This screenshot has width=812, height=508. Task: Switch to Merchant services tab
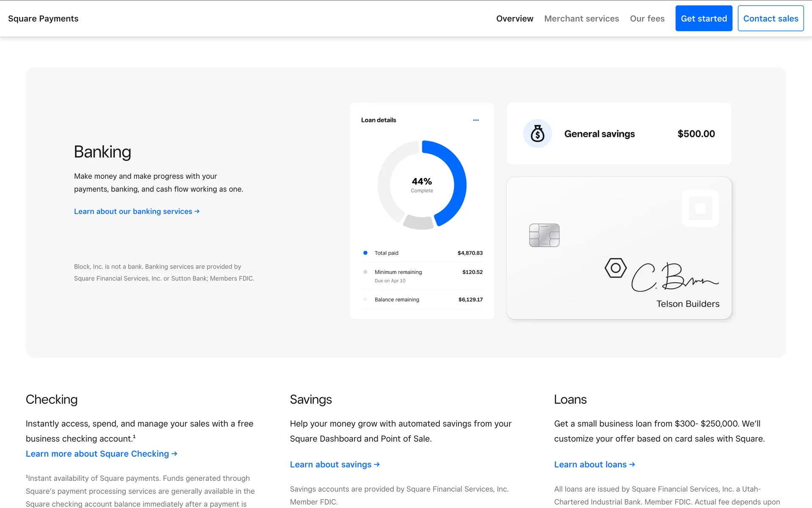[x=582, y=19]
